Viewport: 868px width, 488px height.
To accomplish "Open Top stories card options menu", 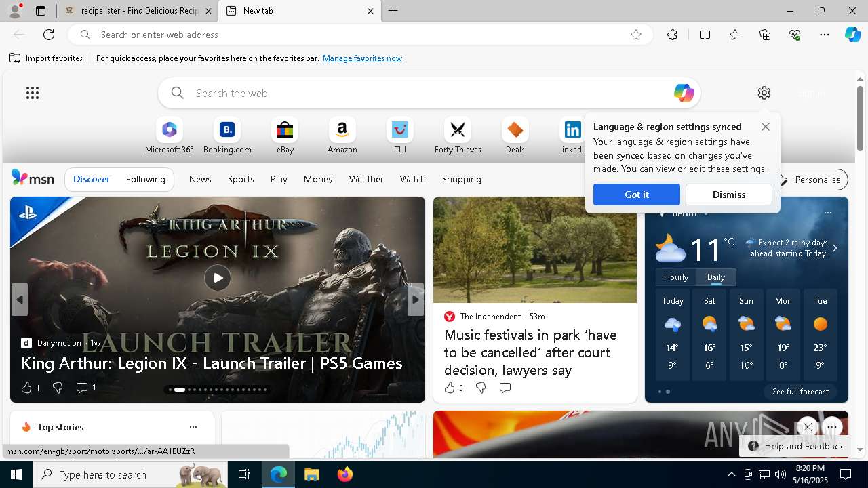I will (x=193, y=427).
